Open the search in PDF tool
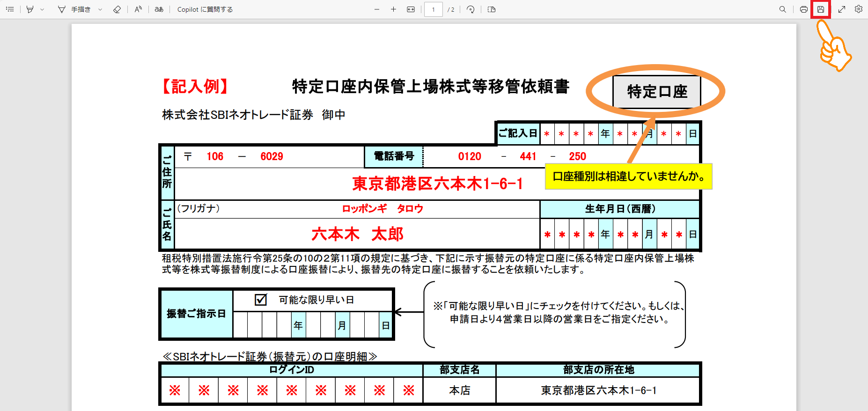The height and width of the screenshot is (411, 868). click(782, 9)
